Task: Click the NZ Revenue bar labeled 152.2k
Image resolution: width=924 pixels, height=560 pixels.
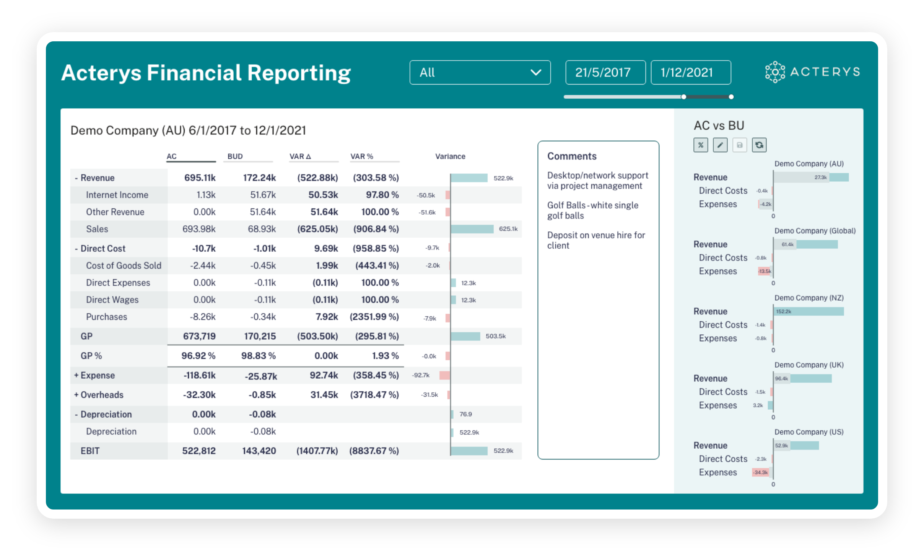Action: coord(809,311)
